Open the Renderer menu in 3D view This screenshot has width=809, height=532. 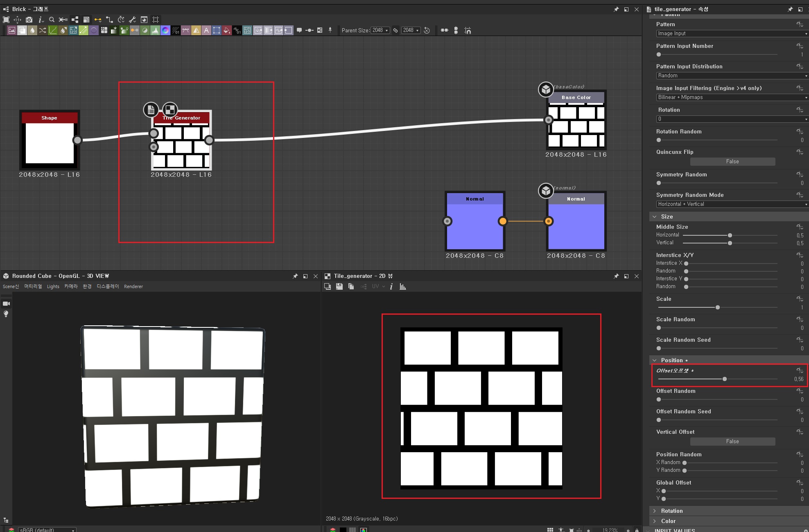click(x=133, y=286)
